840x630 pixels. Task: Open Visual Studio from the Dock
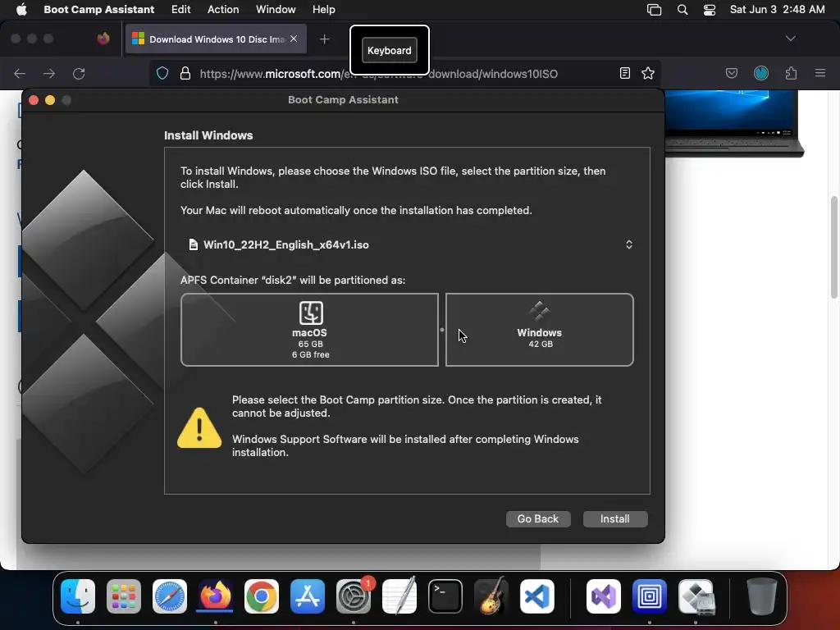point(604,596)
